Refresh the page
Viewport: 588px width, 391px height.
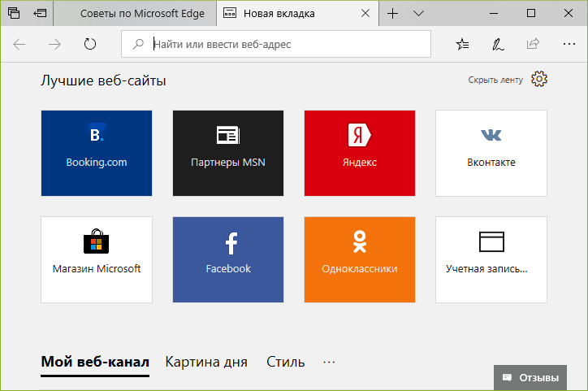[x=90, y=44]
